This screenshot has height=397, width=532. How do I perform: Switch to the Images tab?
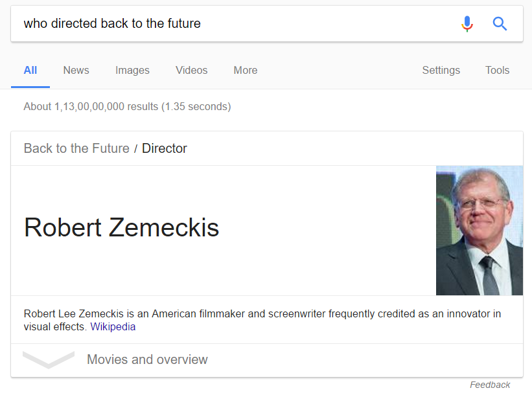[132, 70]
